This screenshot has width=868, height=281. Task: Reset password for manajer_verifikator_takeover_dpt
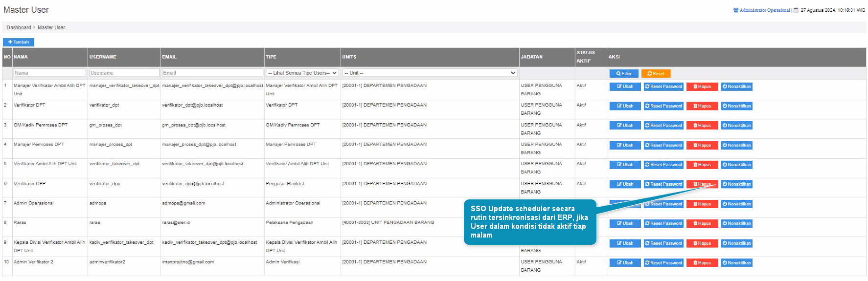pos(663,86)
